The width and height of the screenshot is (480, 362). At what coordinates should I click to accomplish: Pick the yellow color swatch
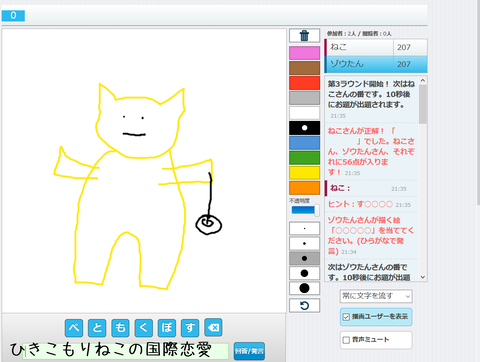(x=304, y=173)
